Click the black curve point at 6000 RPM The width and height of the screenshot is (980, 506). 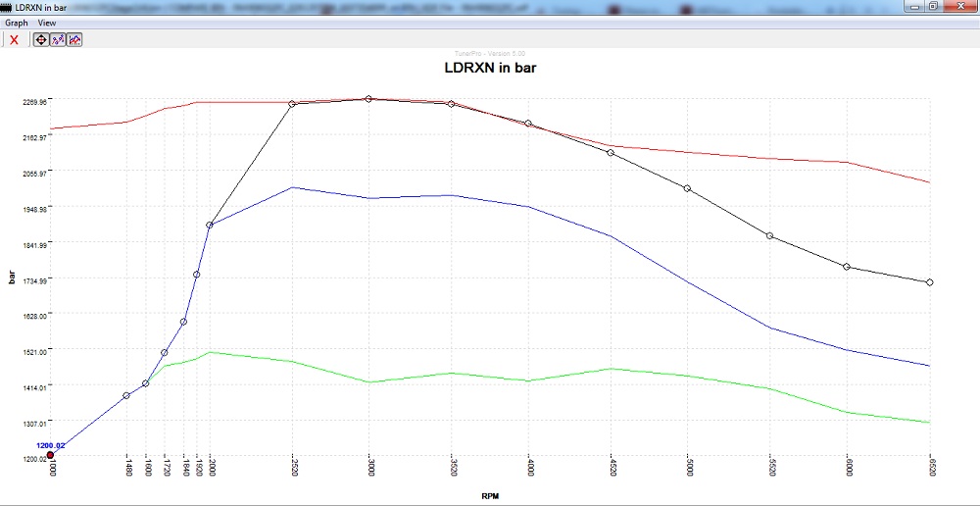846,267
